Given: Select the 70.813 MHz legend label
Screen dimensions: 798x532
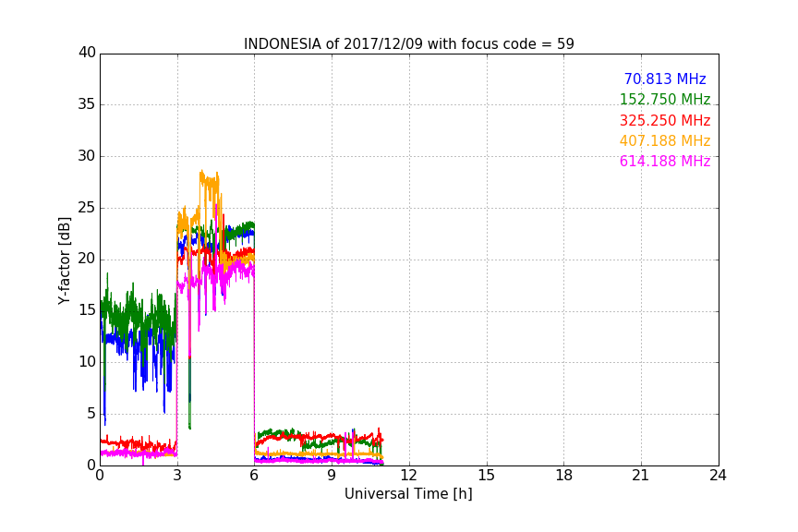Looking at the screenshot, I should click(x=665, y=79).
